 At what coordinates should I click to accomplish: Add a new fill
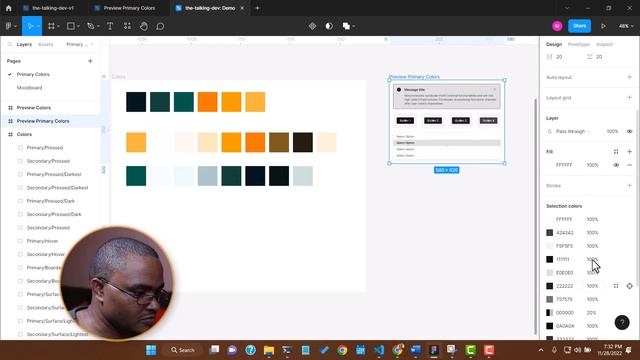(629, 151)
